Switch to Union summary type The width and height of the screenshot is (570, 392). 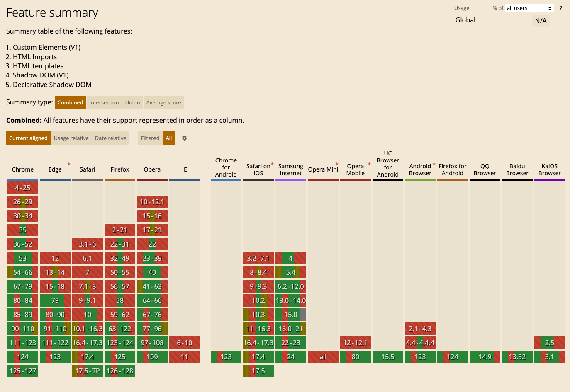coord(133,102)
